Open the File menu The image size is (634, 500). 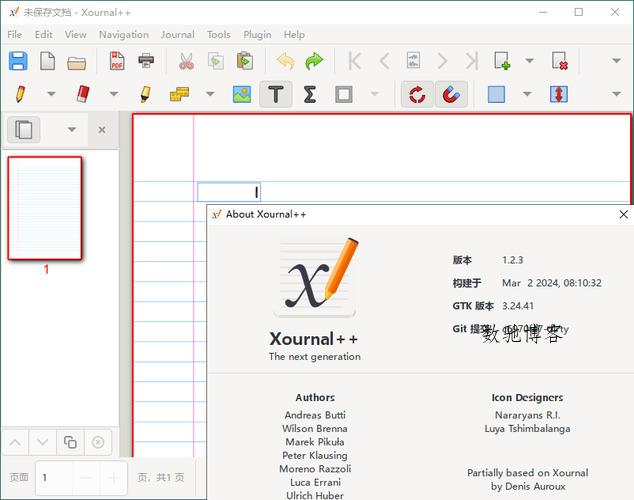click(15, 35)
